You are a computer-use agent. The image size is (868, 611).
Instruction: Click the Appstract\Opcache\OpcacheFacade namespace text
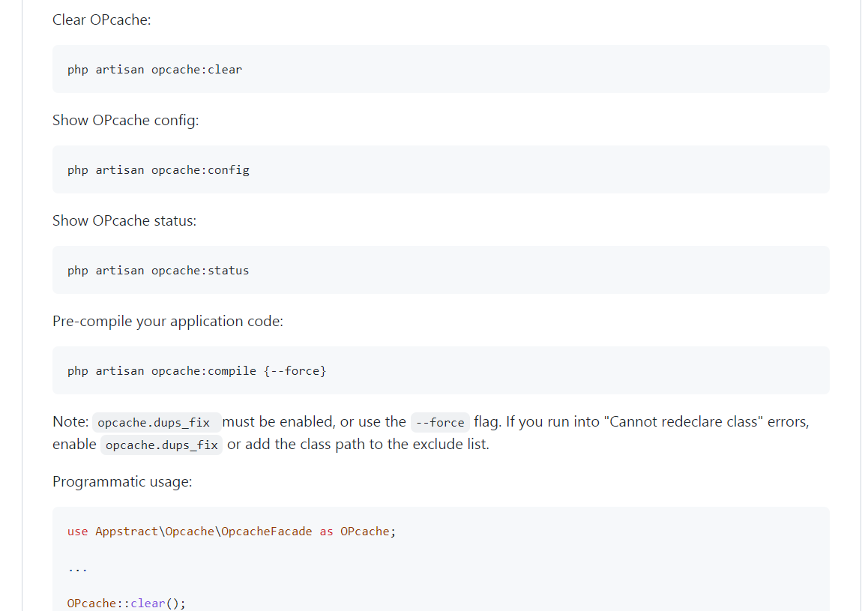coord(203,532)
